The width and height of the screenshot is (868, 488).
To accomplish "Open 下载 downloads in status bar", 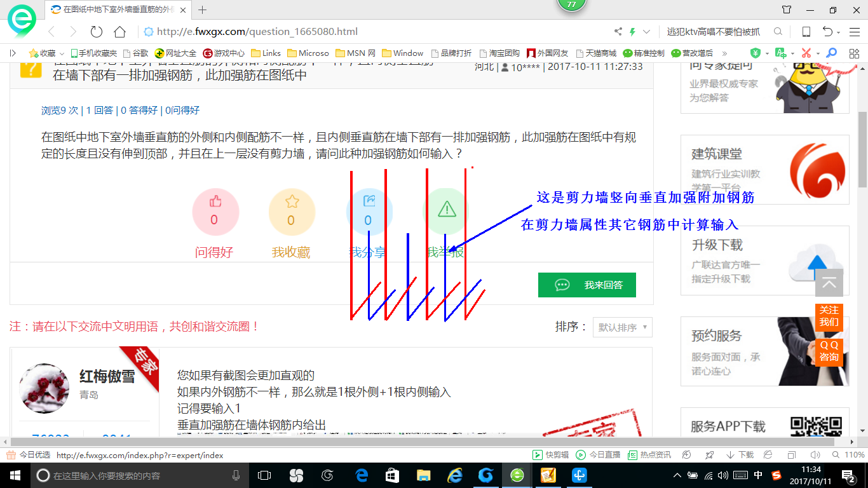I will pos(739,455).
